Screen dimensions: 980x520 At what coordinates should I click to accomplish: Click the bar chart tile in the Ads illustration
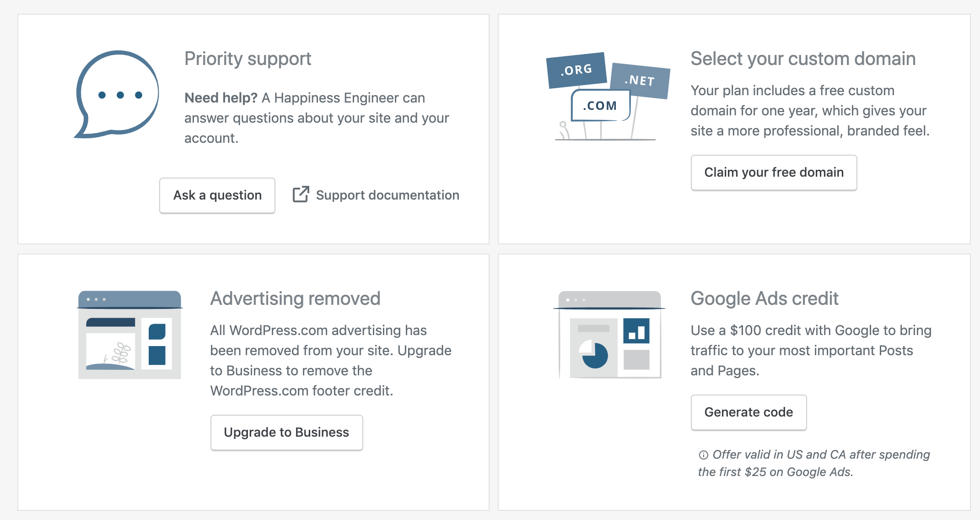(636, 331)
